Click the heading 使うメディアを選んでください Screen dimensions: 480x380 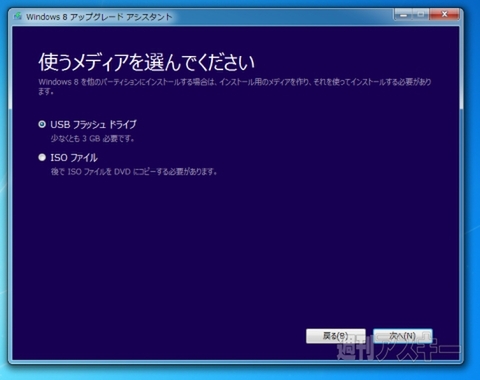point(147,62)
